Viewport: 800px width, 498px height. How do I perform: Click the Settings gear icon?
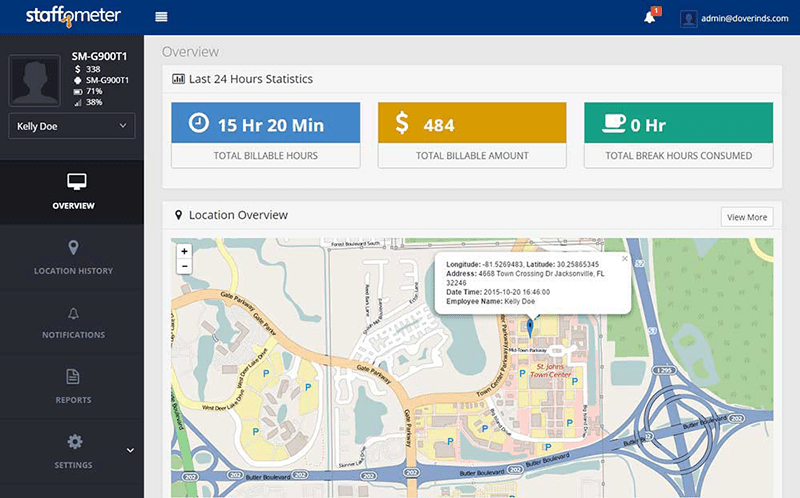point(73,442)
